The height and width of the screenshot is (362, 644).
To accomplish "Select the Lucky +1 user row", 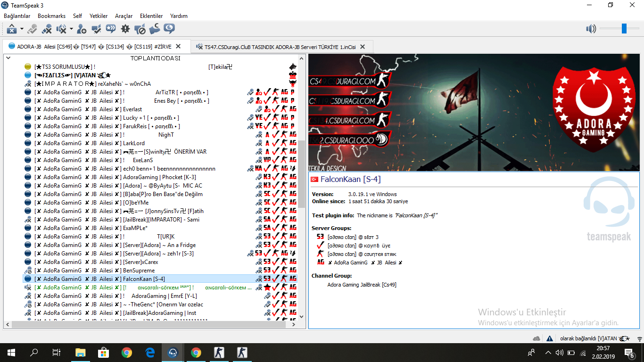I will tap(160, 118).
